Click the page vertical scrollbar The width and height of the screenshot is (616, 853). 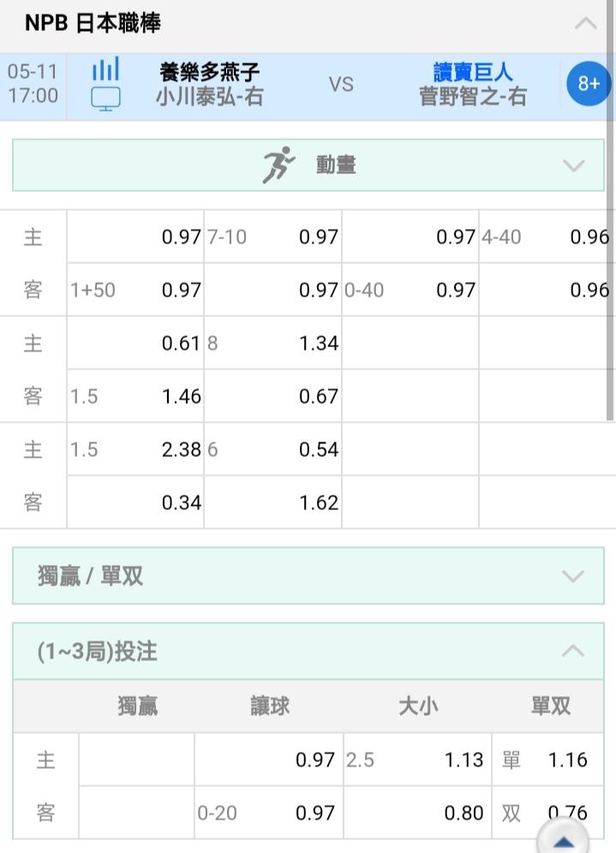pyautogui.click(x=611, y=211)
